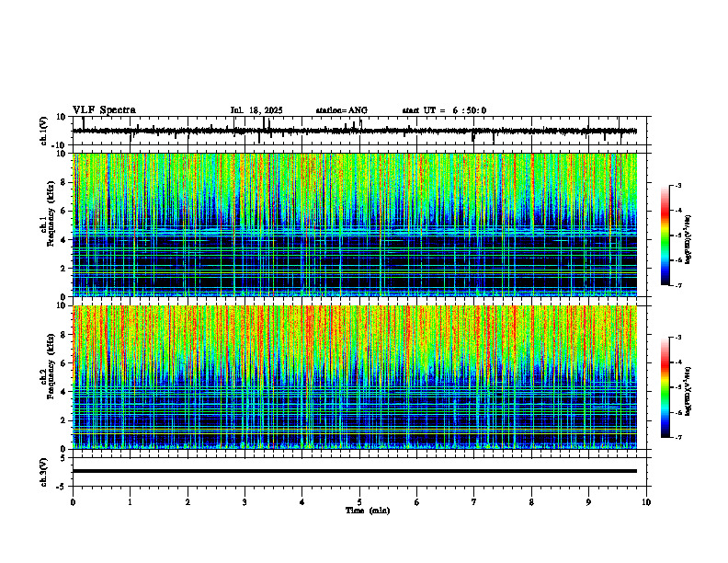The image size is (728, 563).
Task: Click the "-3" label on ch.1 colorbar
Action: tap(678, 186)
